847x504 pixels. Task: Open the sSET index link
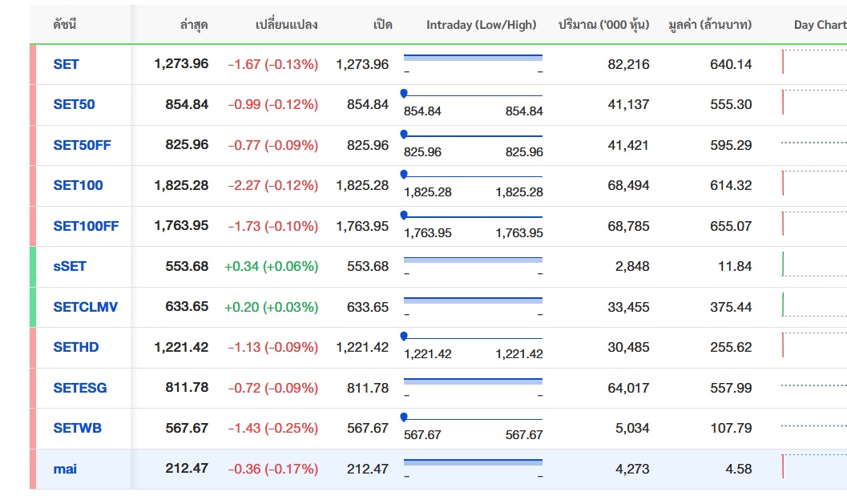click(x=70, y=266)
